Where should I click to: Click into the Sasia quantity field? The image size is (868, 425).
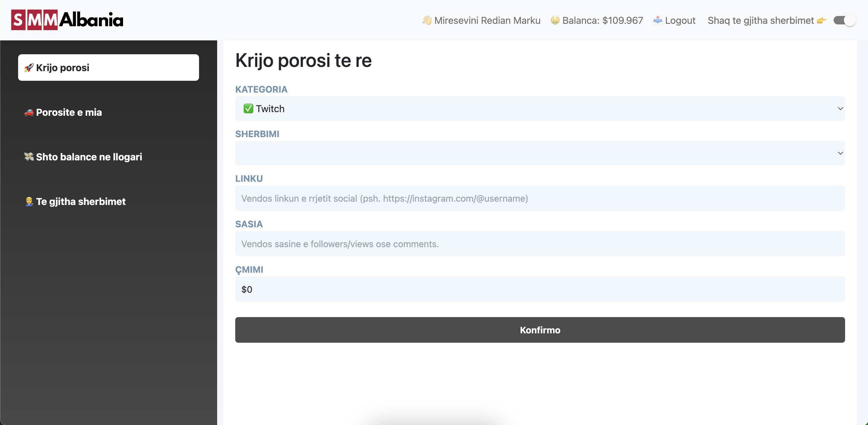click(x=539, y=244)
